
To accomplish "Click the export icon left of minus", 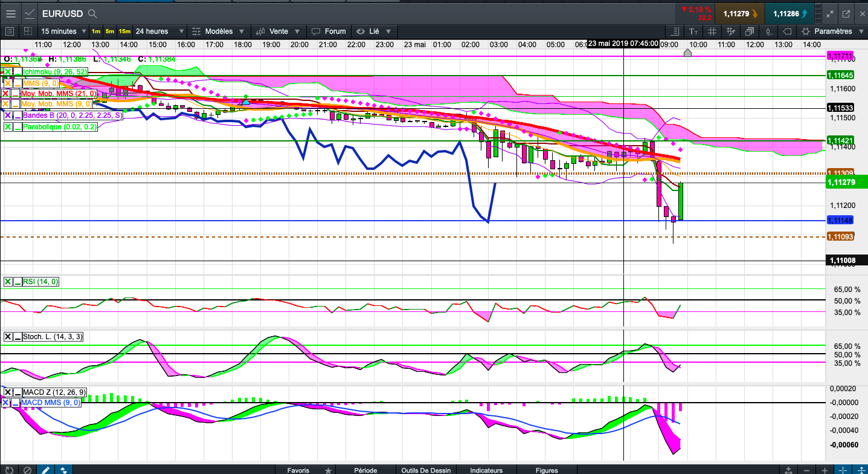I will (789, 469).
